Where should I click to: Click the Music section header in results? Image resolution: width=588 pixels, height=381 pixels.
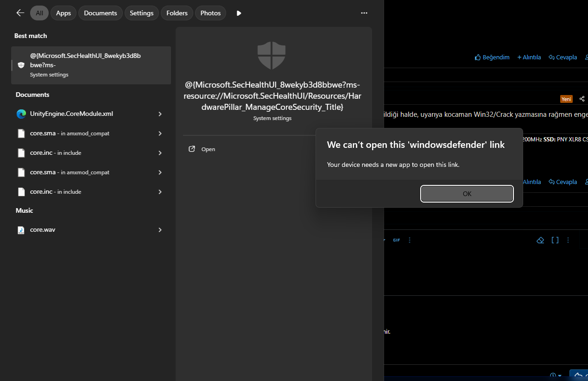tap(25, 210)
